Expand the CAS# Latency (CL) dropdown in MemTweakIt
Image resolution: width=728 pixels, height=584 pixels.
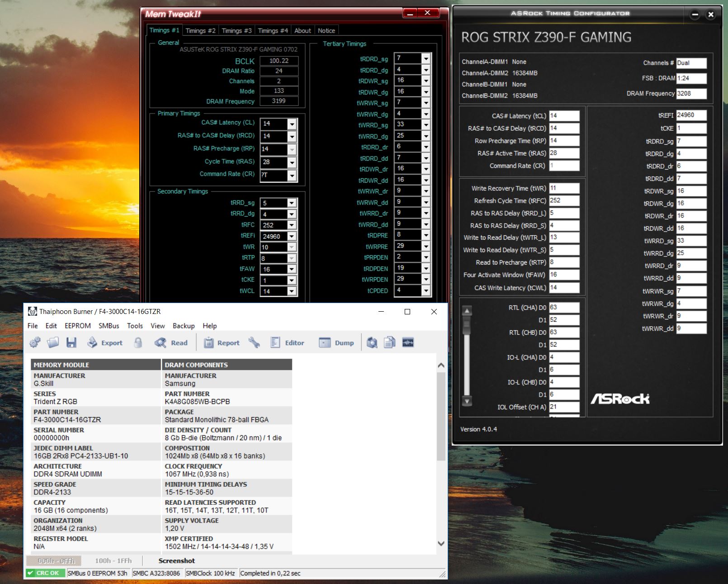[292, 124]
